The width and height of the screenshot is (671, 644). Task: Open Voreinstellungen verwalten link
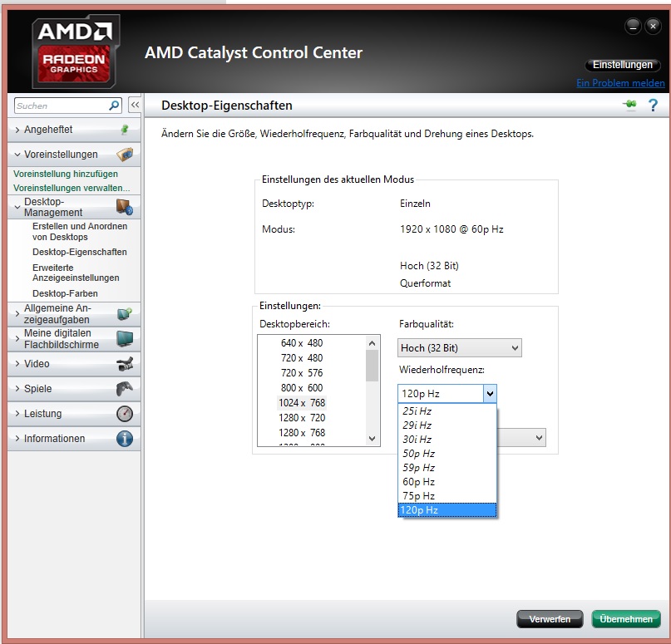pos(72,188)
